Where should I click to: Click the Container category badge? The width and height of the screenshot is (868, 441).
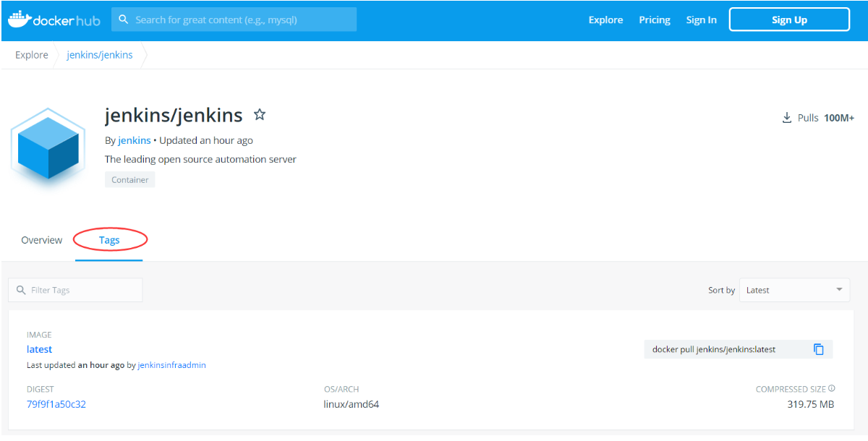coord(130,180)
